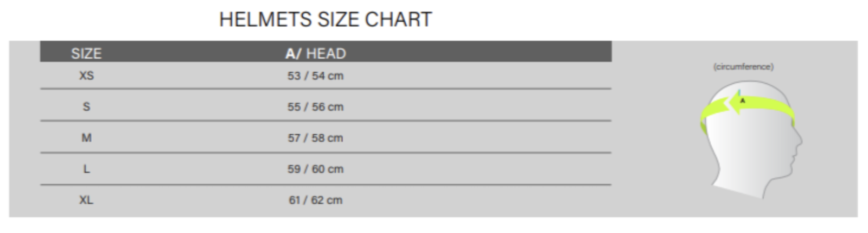Select the SIZE column header
The image size is (868, 233).
86,53
